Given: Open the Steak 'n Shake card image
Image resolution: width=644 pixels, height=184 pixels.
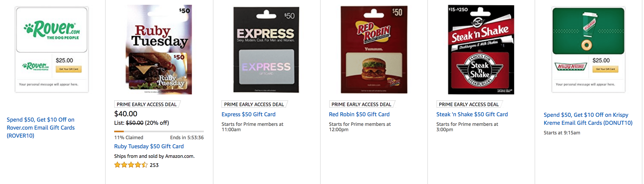Looking at the screenshot, I should tap(481, 50).
